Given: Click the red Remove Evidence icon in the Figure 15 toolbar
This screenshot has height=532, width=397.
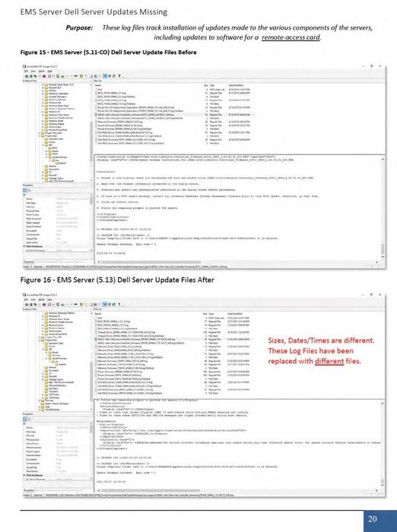Looking at the screenshot, I should click(44, 76).
